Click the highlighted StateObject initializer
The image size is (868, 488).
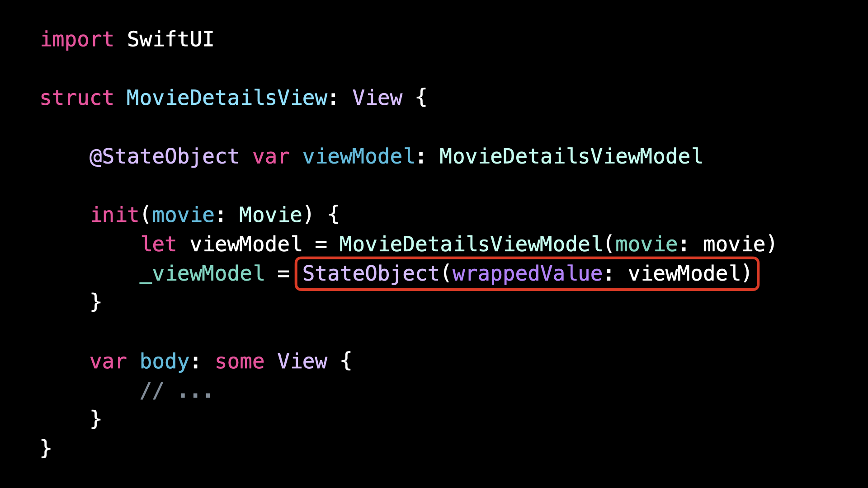coord(527,274)
